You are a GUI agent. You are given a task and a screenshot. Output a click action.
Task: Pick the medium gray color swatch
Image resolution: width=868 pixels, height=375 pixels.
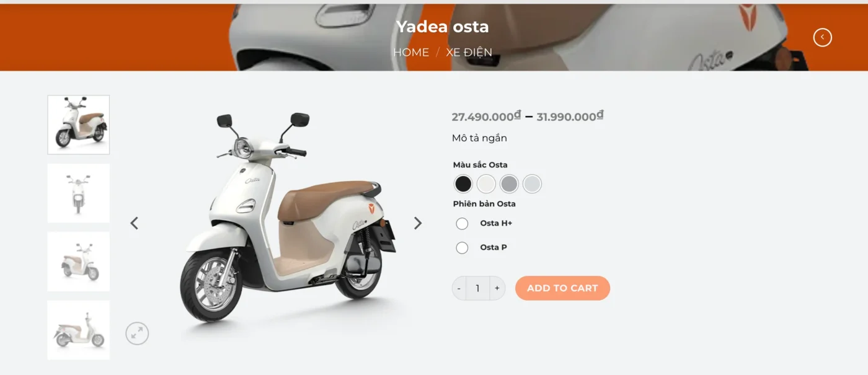point(509,184)
